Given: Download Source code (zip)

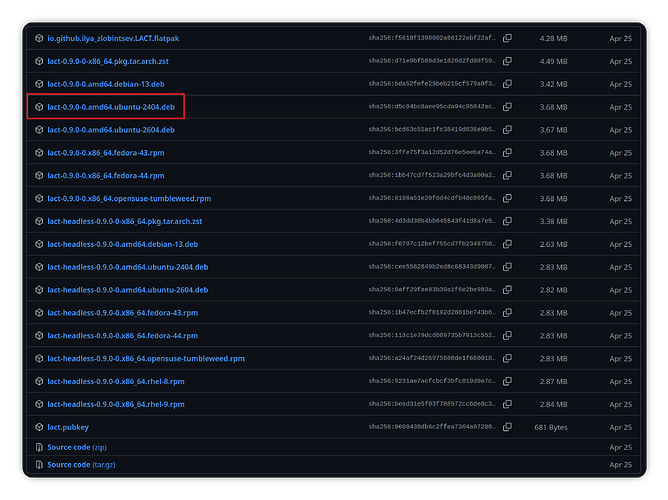Looking at the screenshot, I should [x=77, y=447].
